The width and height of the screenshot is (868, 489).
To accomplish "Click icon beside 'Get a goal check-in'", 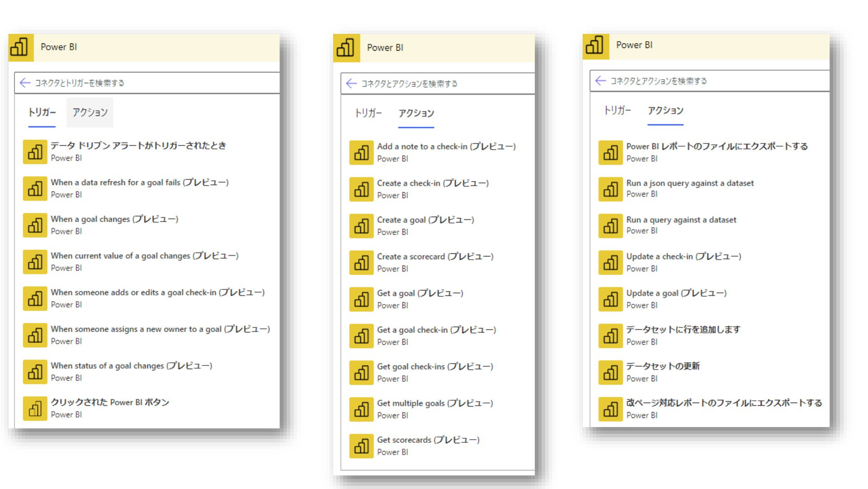I will [361, 336].
